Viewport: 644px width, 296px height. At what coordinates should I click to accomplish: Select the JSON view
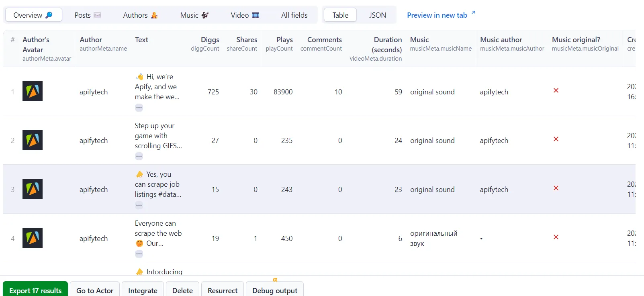(x=378, y=15)
